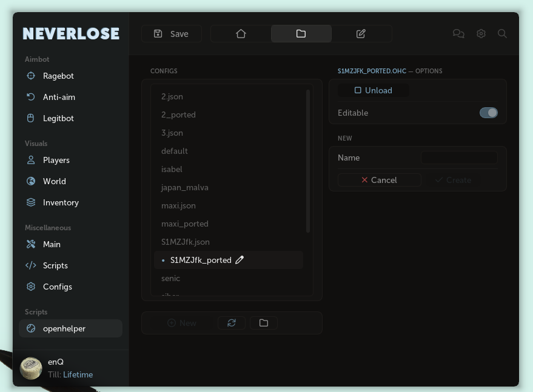533x392 pixels.
Task: Select the maxi_ported config
Action: click(229, 224)
